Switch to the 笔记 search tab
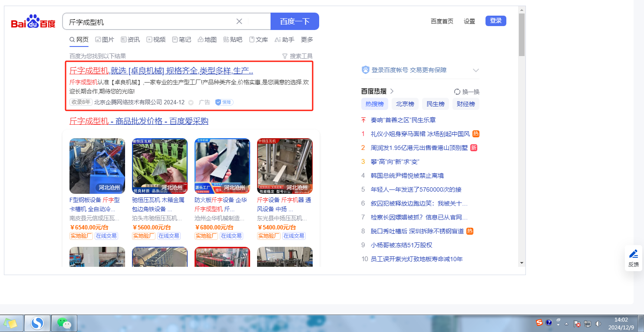 tap(182, 40)
